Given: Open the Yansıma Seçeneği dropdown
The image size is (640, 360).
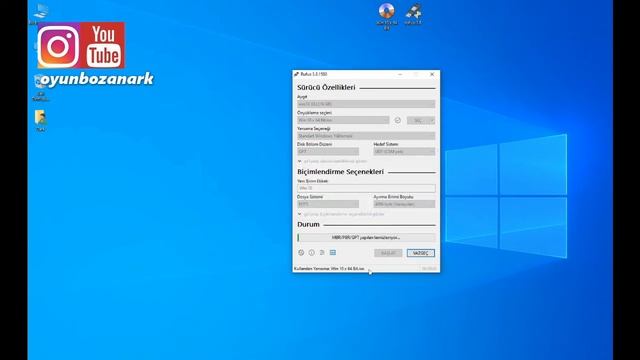Looking at the screenshot, I should pyautogui.click(x=366, y=136).
